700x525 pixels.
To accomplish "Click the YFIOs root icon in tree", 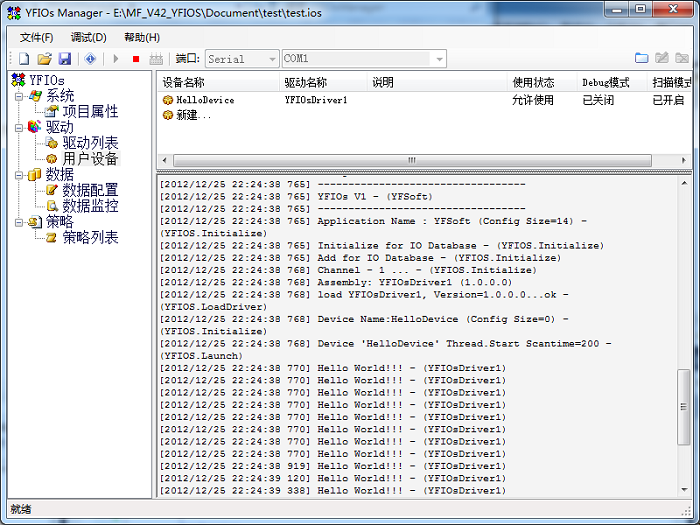I will (18, 80).
